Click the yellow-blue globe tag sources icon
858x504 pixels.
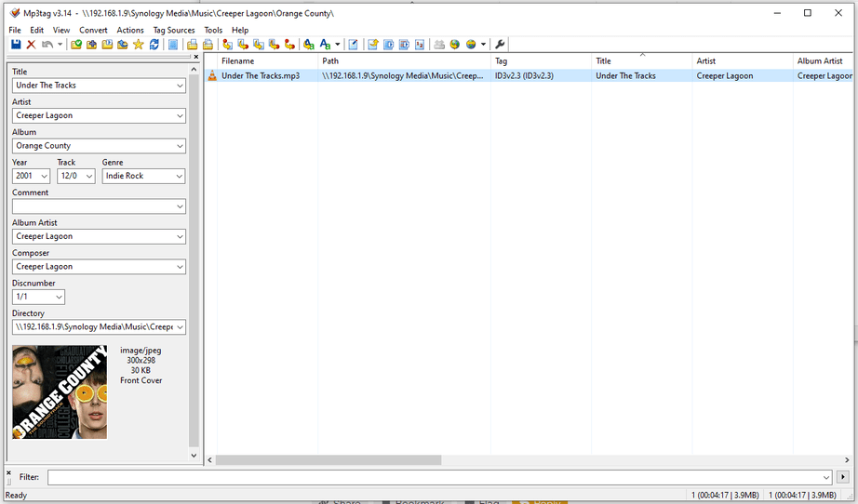tap(471, 45)
